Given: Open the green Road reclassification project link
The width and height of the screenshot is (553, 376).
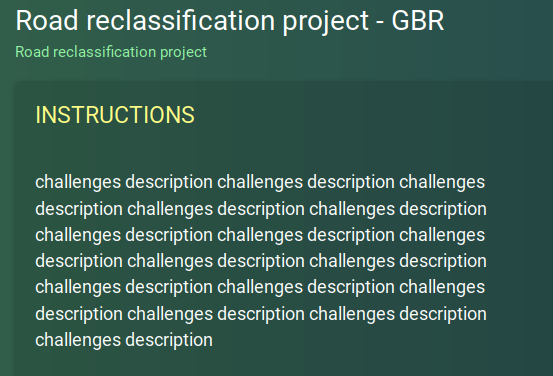Looking at the screenshot, I should click(x=111, y=52).
